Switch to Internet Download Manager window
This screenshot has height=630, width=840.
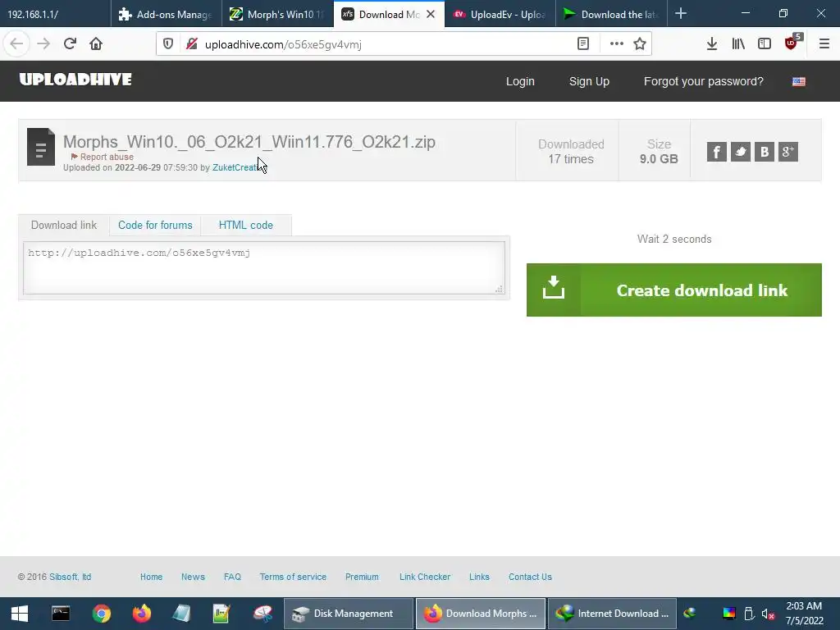point(612,614)
